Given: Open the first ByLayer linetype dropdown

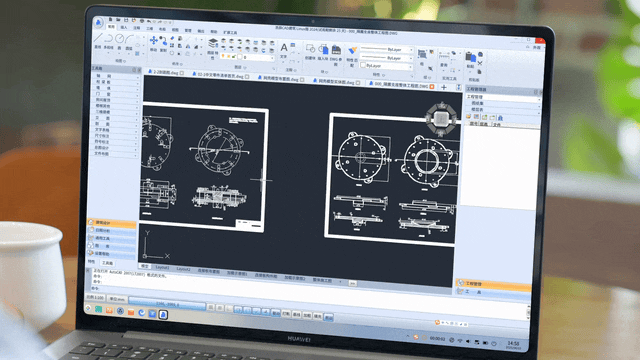Looking at the screenshot, I should pos(387,50).
